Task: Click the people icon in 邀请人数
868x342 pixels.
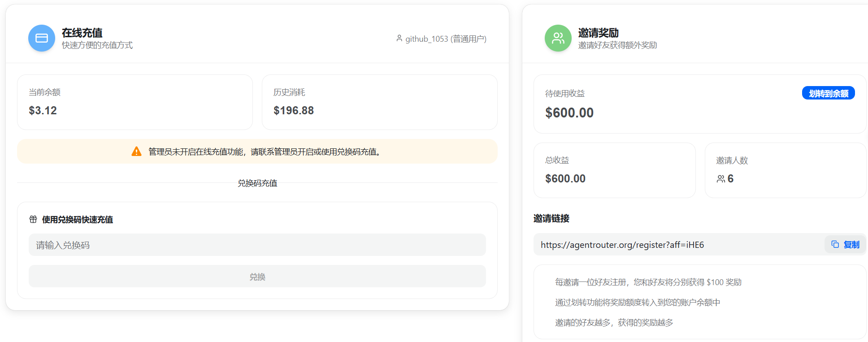Action: click(720, 179)
